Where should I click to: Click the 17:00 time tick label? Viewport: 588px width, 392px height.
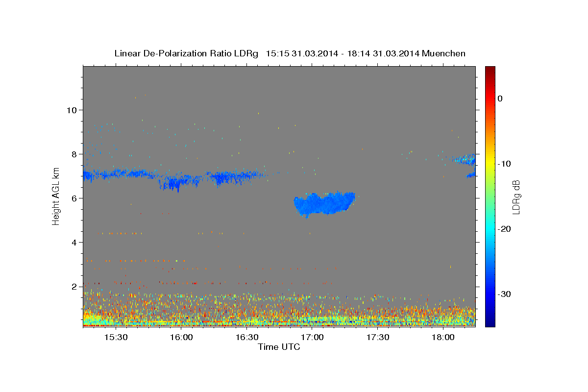(312, 338)
